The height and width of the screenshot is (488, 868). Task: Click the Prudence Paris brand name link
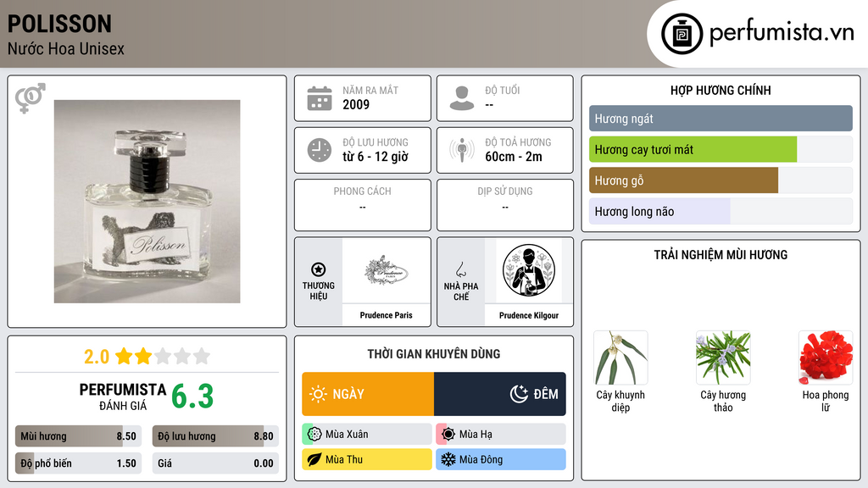[386, 315]
